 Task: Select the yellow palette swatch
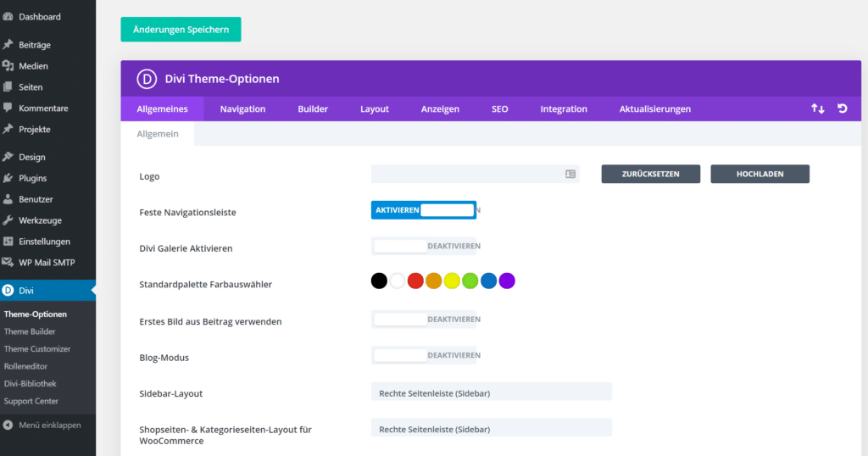453,281
